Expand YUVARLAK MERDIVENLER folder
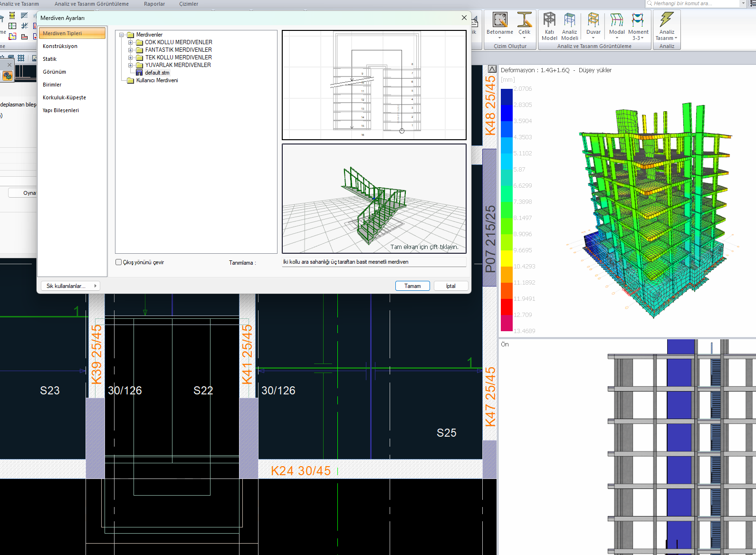 click(130, 65)
